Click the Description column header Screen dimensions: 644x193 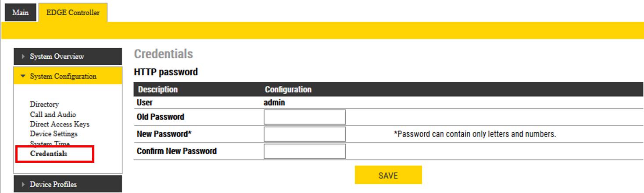(158, 89)
